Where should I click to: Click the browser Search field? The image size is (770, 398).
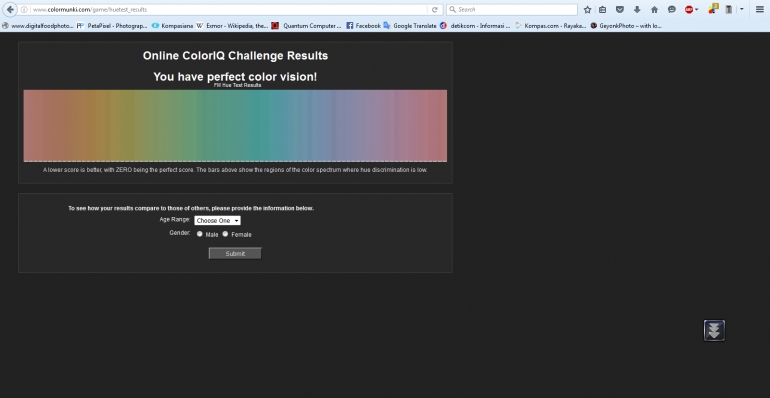tap(512, 9)
